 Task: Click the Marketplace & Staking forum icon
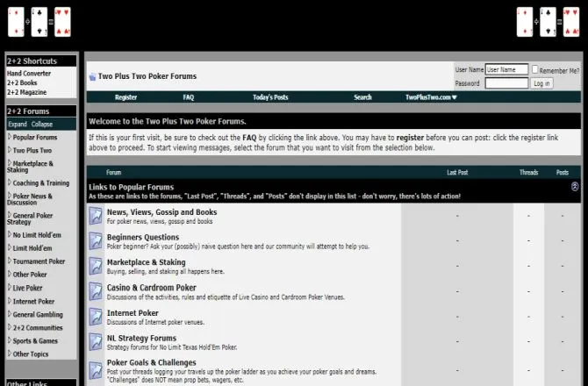pyautogui.click(x=96, y=266)
